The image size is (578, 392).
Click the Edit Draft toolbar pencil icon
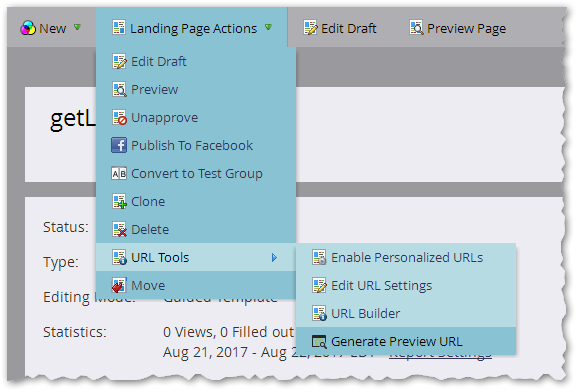point(310,28)
